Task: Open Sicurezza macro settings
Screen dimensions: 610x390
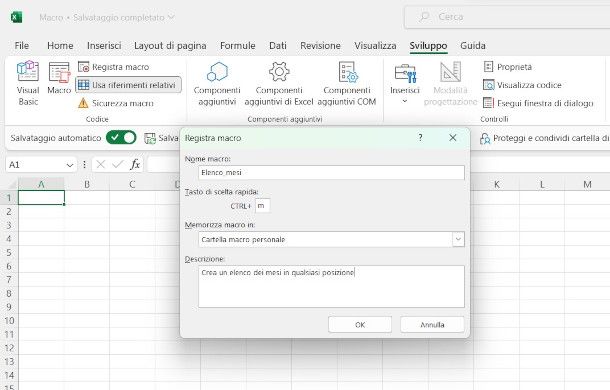Action: coord(116,103)
